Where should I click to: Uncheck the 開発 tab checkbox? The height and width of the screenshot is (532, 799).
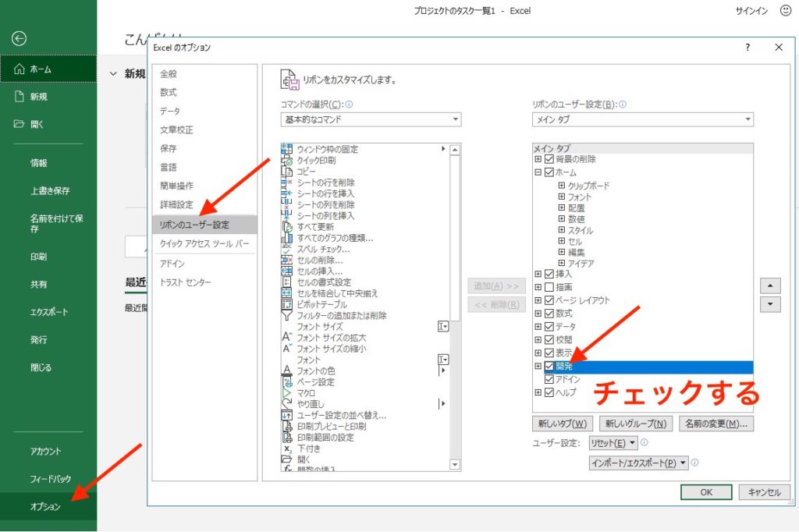point(549,366)
